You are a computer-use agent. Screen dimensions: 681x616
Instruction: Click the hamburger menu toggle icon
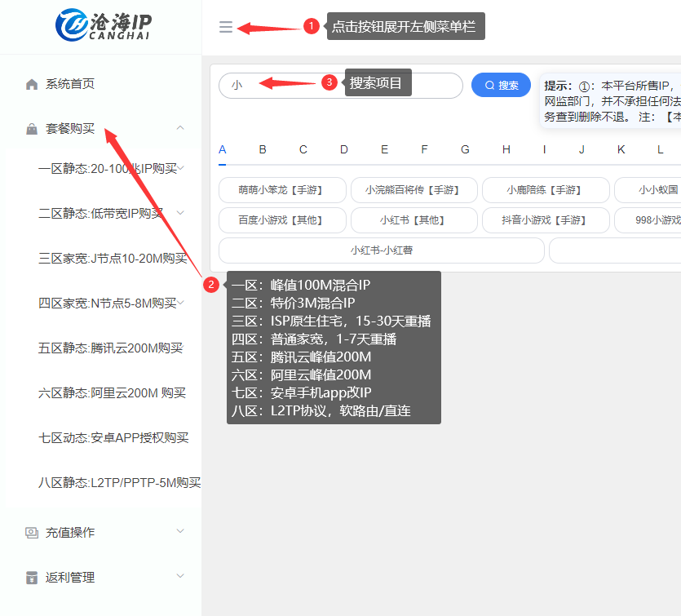tap(225, 27)
